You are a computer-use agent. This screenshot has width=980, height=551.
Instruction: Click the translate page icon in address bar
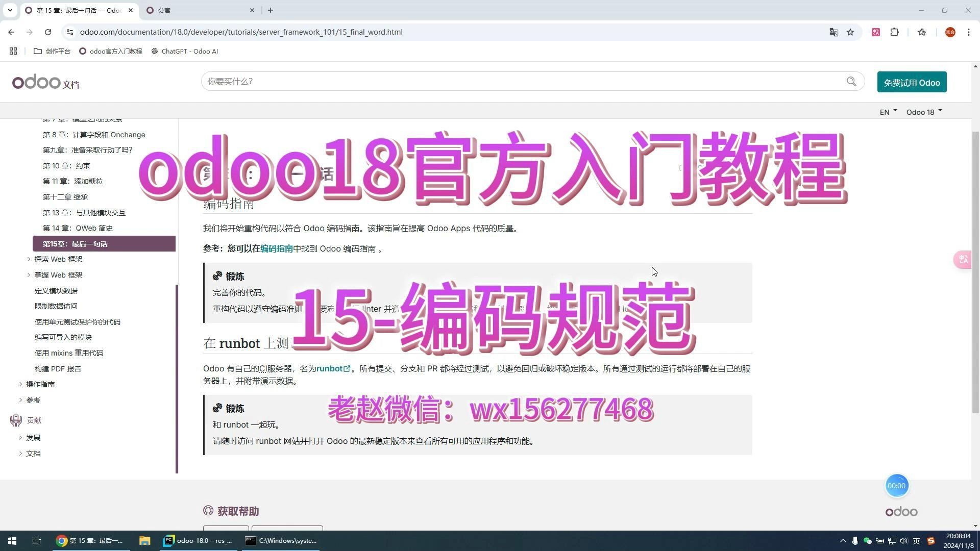click(x=834, y=32)
